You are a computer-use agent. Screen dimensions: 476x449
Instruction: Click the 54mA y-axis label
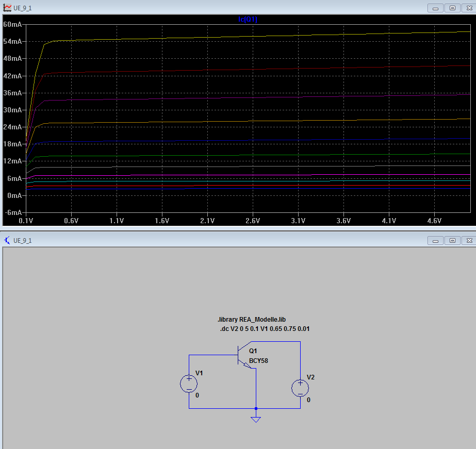click(12, 41)
